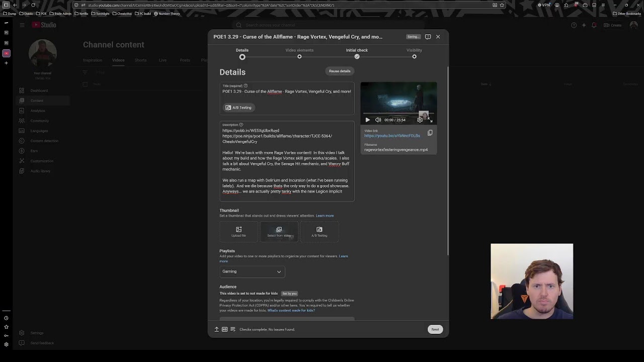Switch to Posts tab in Channel content
The height and width of the screenshot is (362, 644).
coord(185,60)
